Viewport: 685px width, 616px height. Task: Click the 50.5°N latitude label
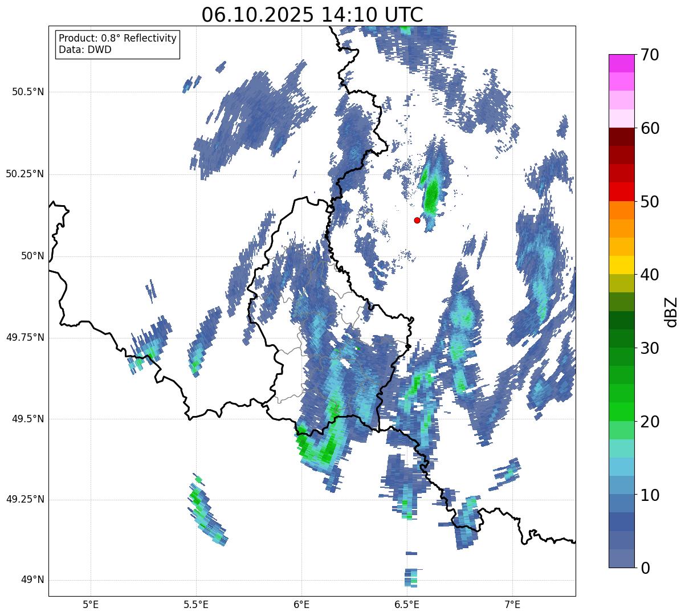[x=28, y=92]
